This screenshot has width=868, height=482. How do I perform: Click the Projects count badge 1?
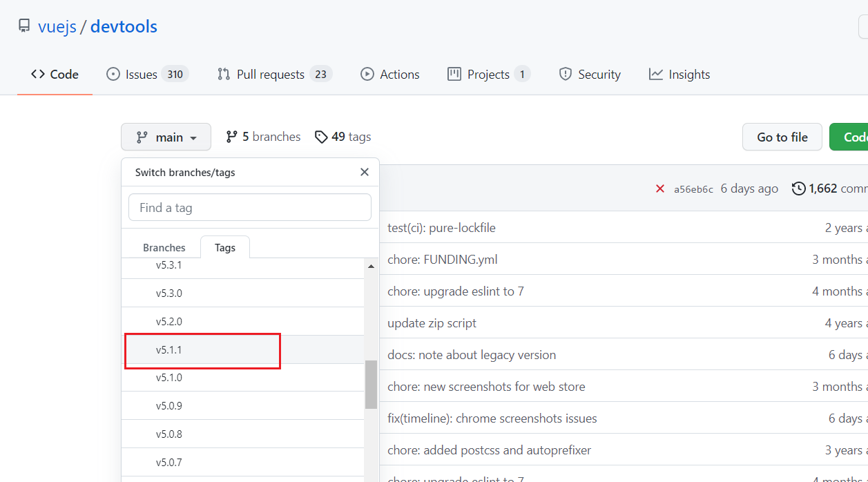[x=522, y=75]
